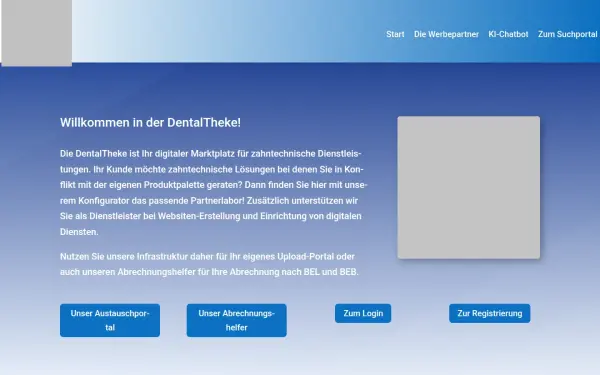600x375 pixels.
Task: Click the heading Willkommen in der DentalTheke!
Action: point(150,123)
